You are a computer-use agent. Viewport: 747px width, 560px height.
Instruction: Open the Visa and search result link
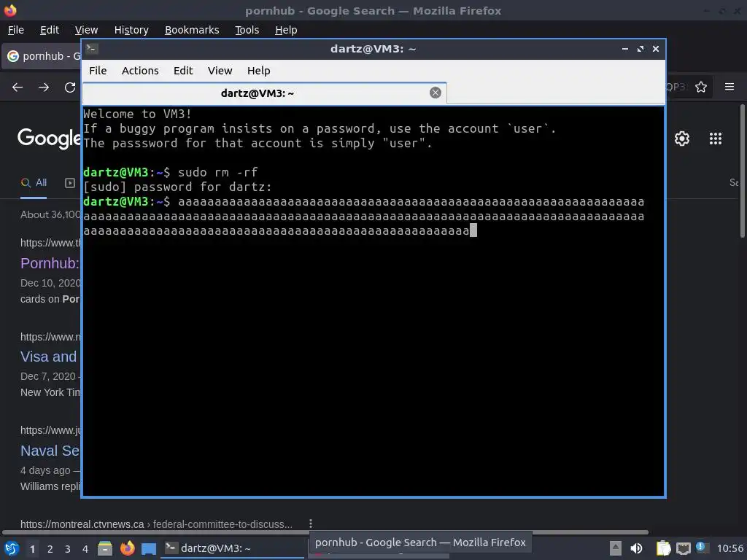click(x=49, y=357)
